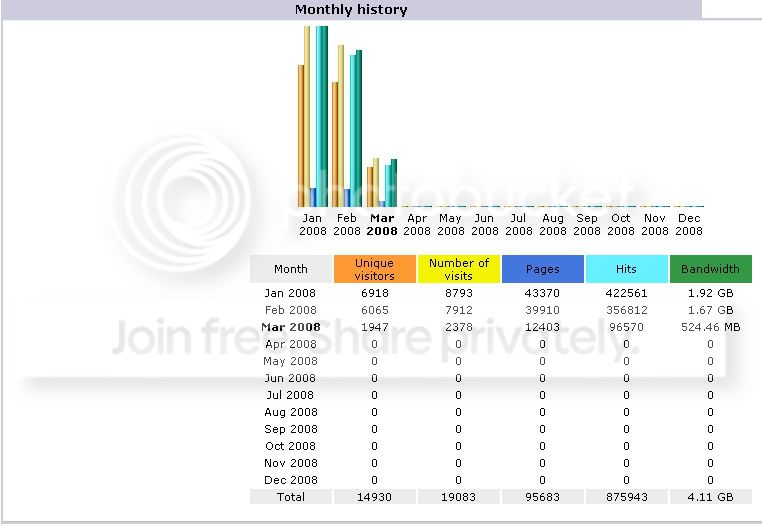Click the cyan Hits column header
This screenshot has width=762, height=526.
(x=626, y=269)
